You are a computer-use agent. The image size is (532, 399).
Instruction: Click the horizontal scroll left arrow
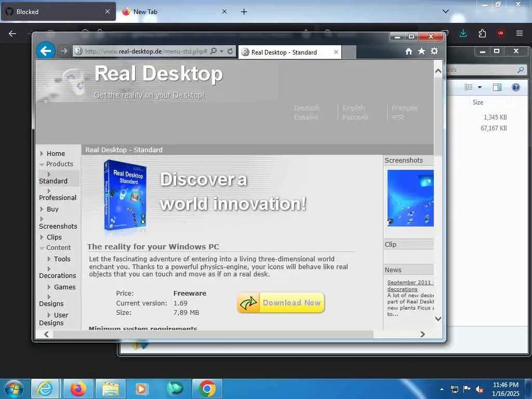46,334
